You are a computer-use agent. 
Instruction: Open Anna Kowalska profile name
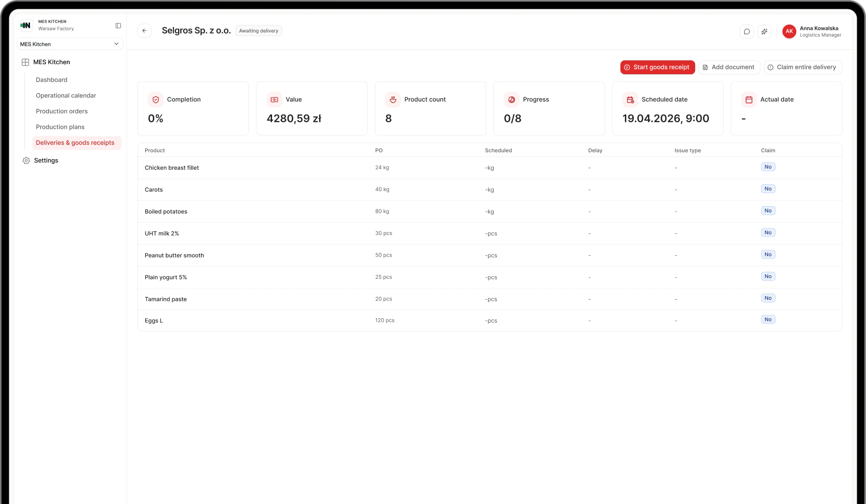tap(819, 28)
